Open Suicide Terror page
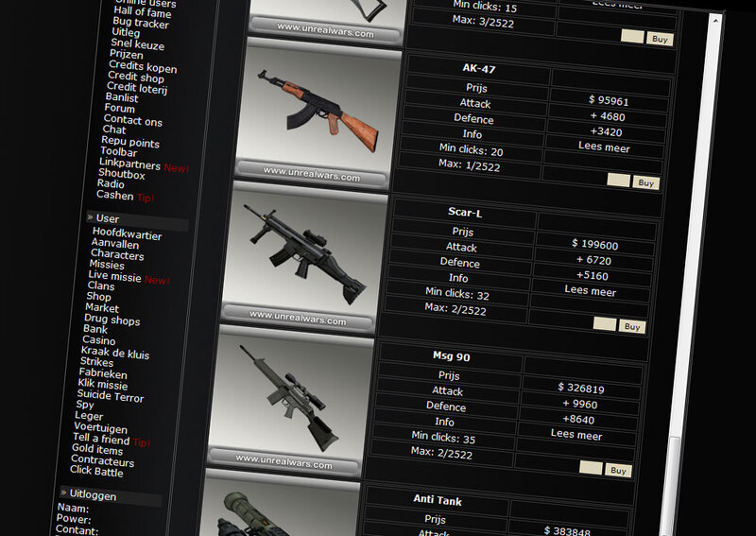Screen dimensions: 756x536 pyautogui.click(x=111, y=396)
